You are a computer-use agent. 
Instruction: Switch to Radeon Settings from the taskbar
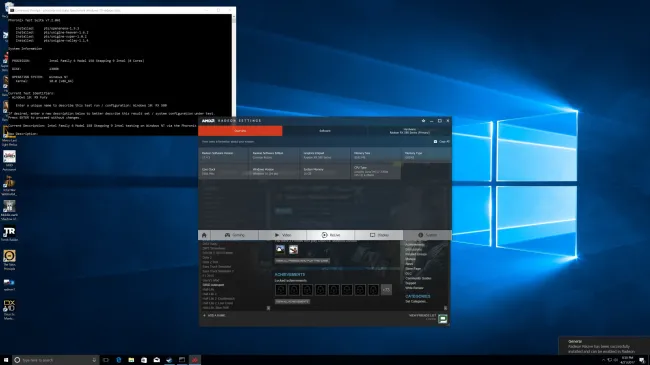click(195, 360)
